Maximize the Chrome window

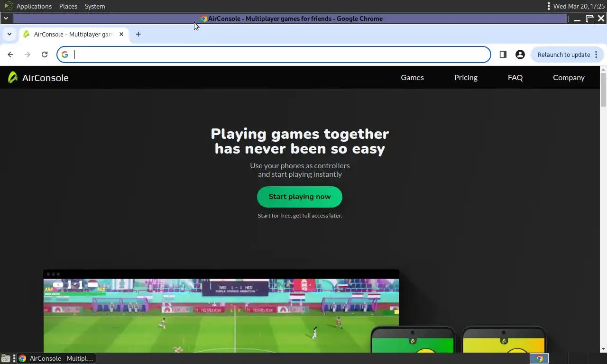pos(590,19)
